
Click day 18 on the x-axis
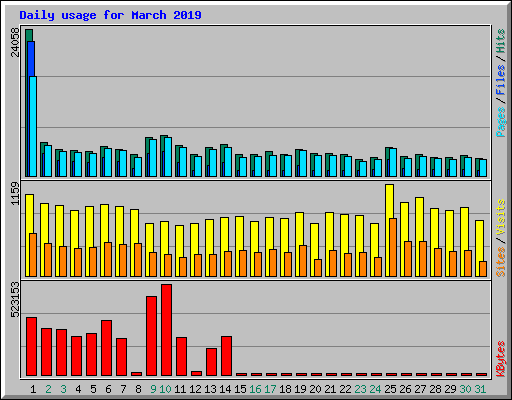click(x=285, y=389)
